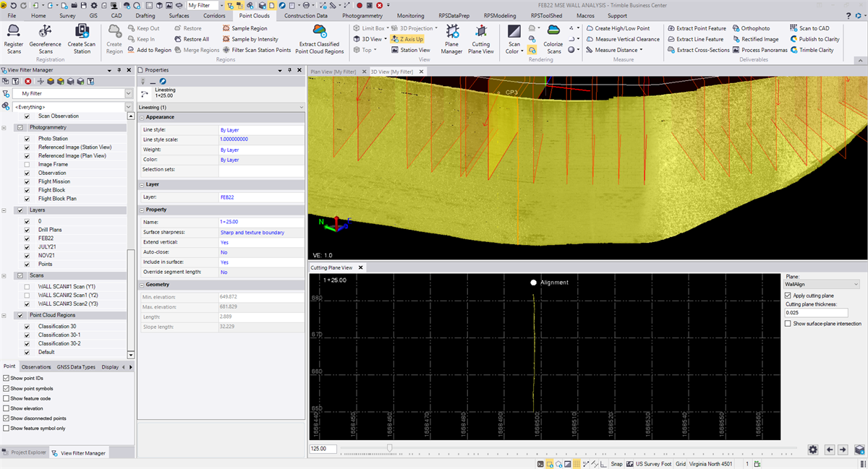Viewport: 868px width, 469px height.
Task: Toggle the Photo Station checkbox
Action: (27, 139)
